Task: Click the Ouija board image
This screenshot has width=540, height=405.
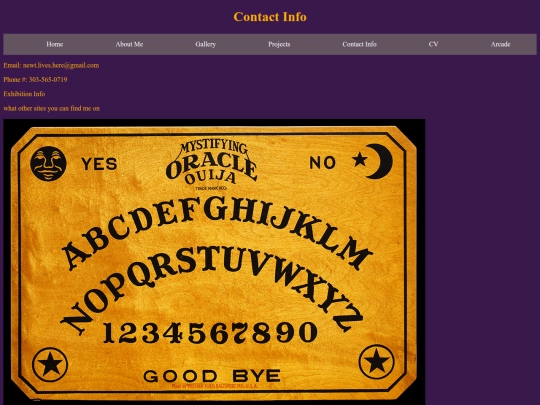Action: click(214, 262)
